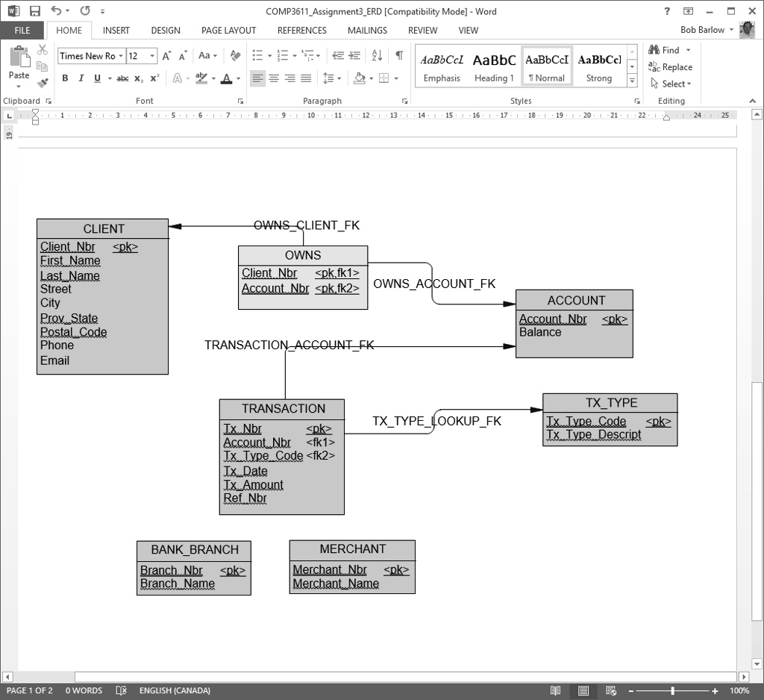Switch to the INSERT ribbon tab
764x700 pixels.
click(116, 30)
